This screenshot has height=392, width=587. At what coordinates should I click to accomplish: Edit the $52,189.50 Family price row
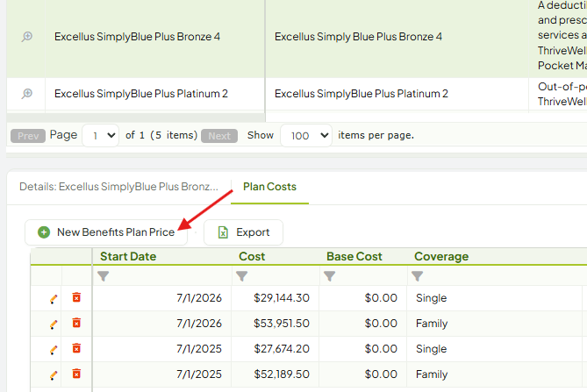(54, 374)
